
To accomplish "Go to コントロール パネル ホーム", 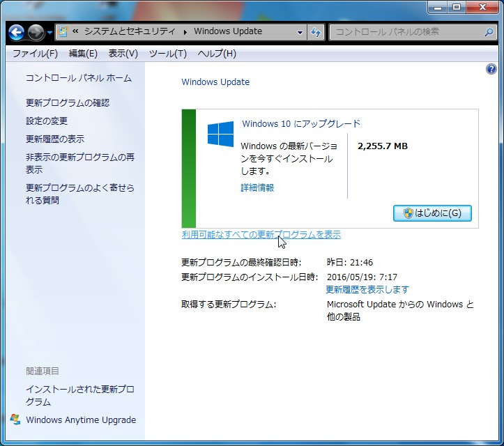I will [79, 78].
